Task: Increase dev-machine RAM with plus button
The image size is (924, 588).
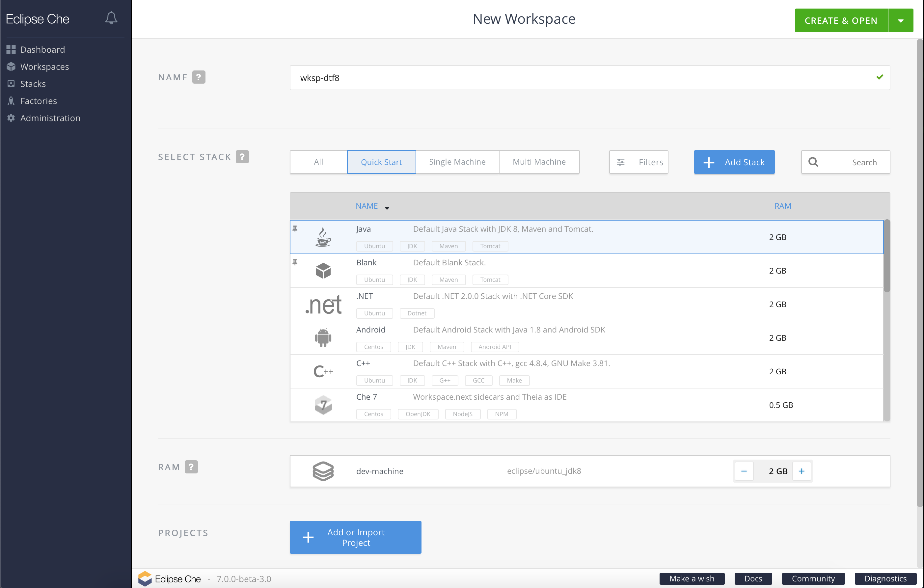Action: coord(801,471)
